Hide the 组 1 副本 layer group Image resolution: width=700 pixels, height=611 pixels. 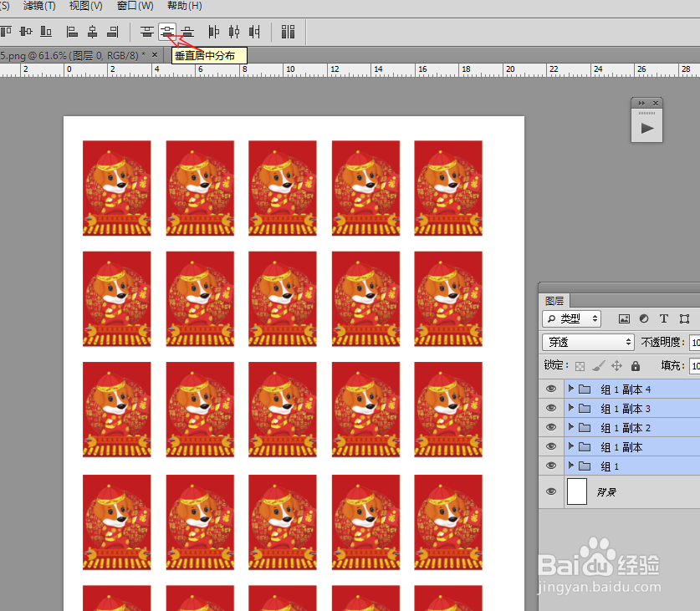(x=551, y=446)
